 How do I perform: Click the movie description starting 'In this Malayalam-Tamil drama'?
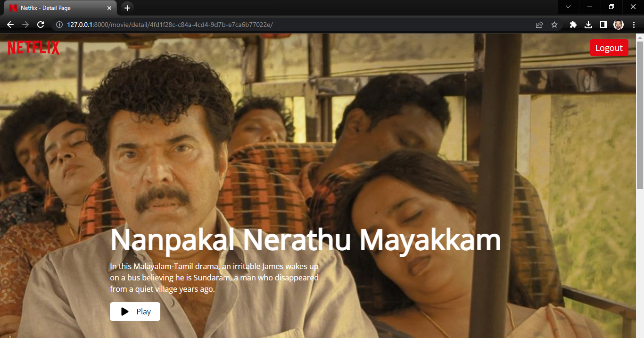[x=215, y=278]
